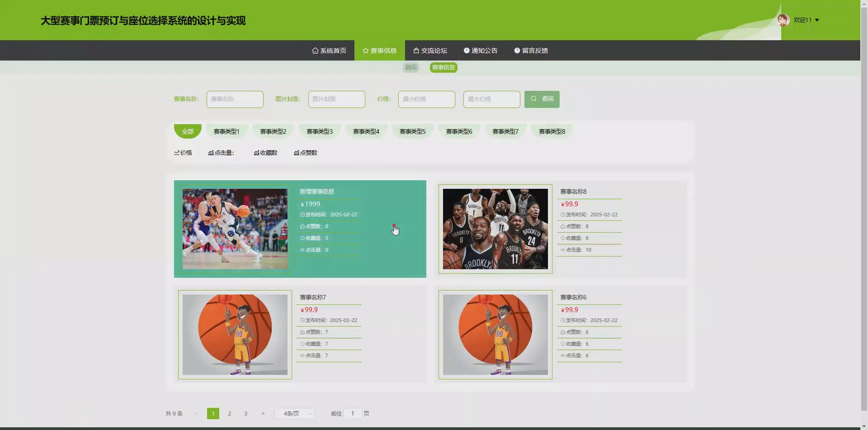Click the user avatar icon
The image size is (868, 430).
pos(783,20)
